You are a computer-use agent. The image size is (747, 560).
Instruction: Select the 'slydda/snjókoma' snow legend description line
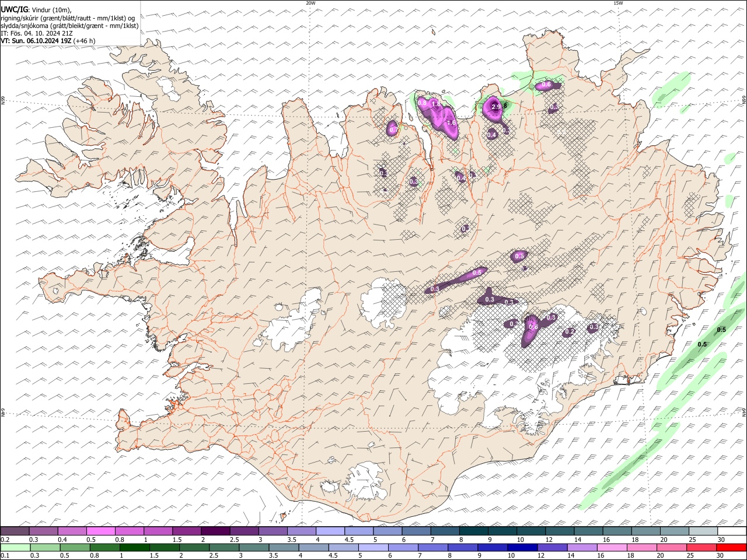tap(69, 26)
